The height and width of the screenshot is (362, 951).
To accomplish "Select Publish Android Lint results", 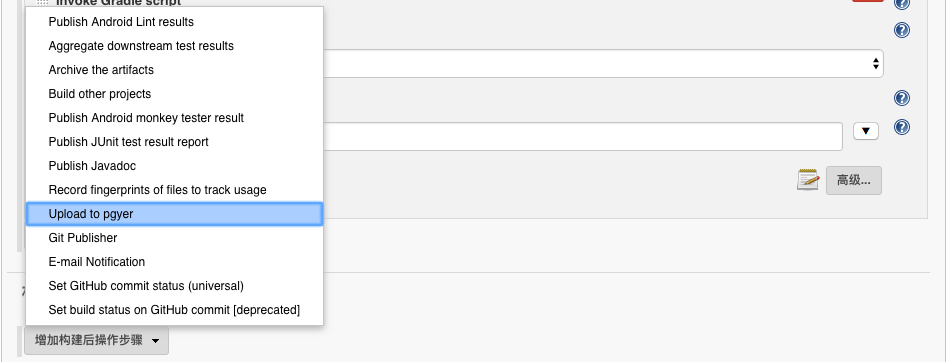I will pyautogui.click(x=121, y=22).
